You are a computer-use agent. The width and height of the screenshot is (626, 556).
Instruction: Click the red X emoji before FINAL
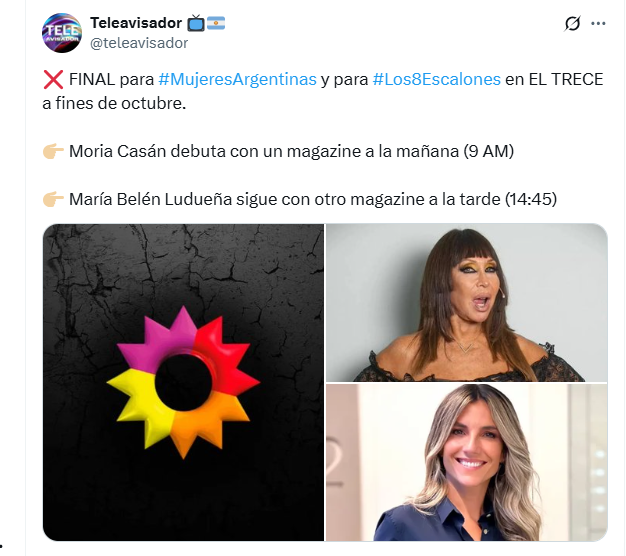(53, 79)
